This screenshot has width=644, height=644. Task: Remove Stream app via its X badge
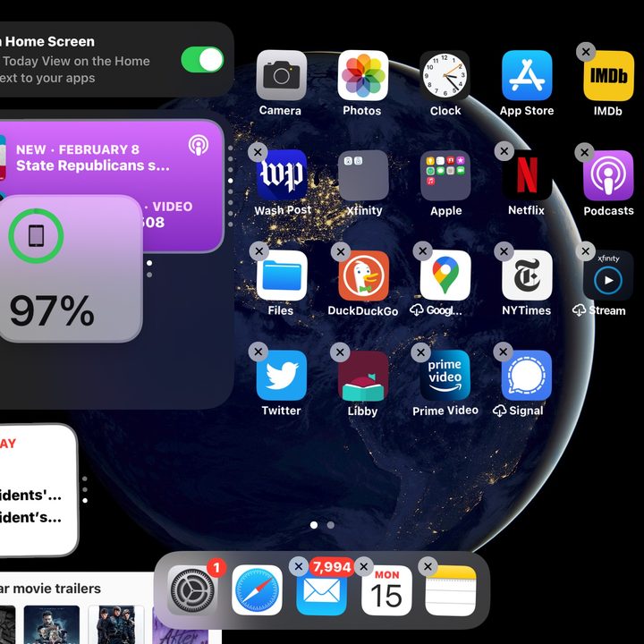point(586,251)
